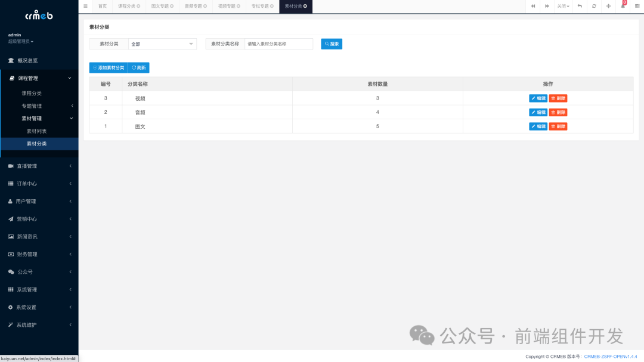Open the top-right settings list icon
This screenshot has width=644, height=362.
[637, 6]
